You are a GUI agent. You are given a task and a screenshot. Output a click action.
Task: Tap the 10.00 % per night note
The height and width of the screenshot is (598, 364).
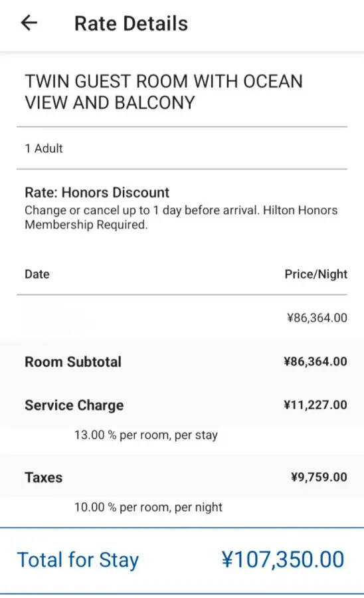pyautogui.click(x=148, y=507)
